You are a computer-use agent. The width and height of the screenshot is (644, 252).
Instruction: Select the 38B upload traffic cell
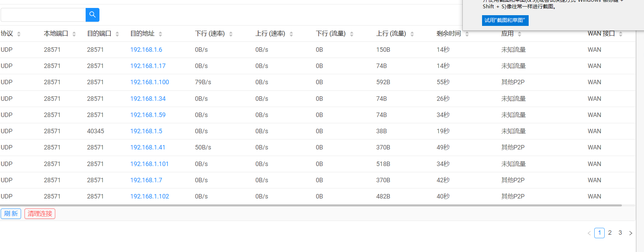tap(382, 131)
